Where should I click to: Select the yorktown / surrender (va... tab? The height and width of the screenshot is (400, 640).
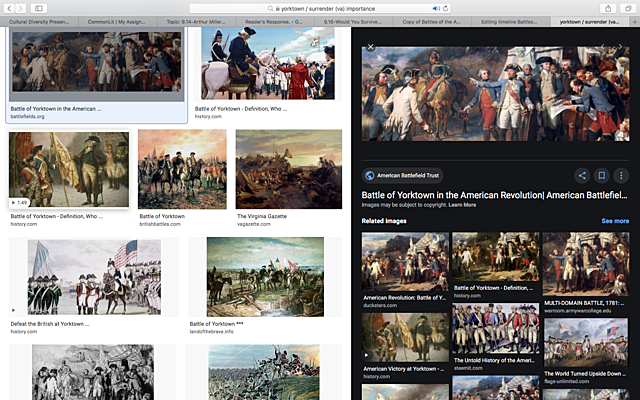(x=589, y=22)
